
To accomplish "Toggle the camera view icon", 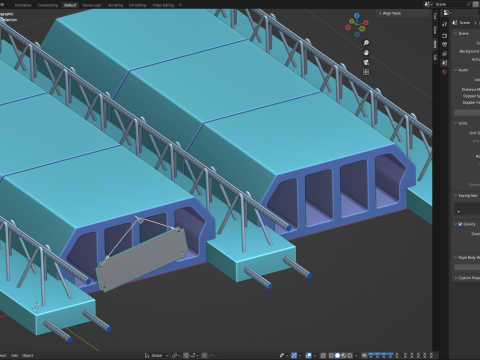I will (366, 62).
